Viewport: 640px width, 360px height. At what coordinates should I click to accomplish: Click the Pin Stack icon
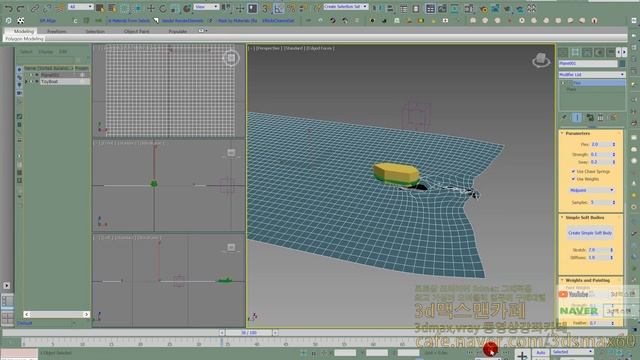[564, 118]
